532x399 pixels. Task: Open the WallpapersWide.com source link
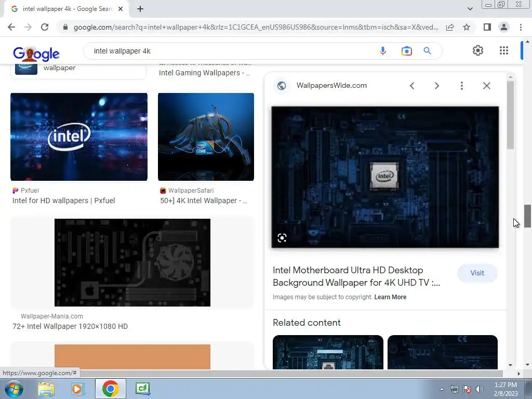tap(331, 86)
